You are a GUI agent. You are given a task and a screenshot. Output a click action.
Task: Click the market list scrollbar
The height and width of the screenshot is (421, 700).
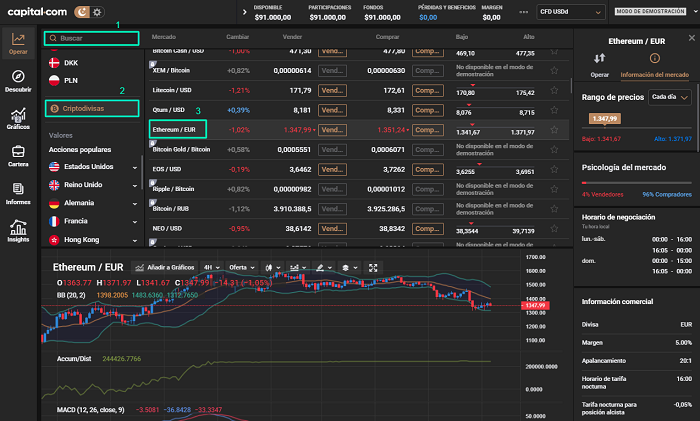571,86
